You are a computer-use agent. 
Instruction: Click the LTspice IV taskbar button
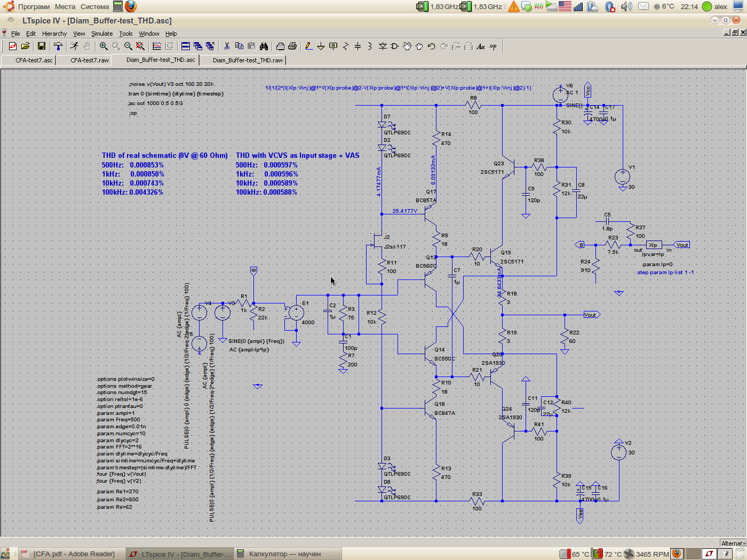click(x=180, y=554)
